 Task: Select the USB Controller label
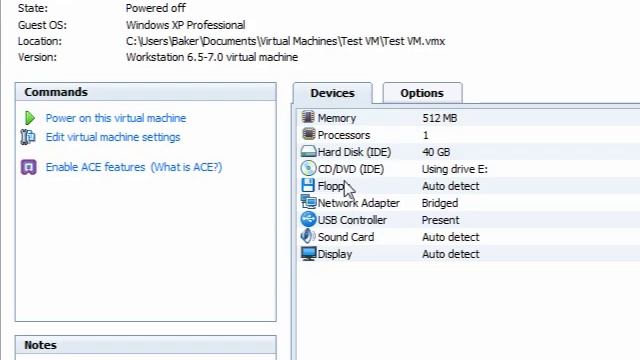tap(352, 220)
